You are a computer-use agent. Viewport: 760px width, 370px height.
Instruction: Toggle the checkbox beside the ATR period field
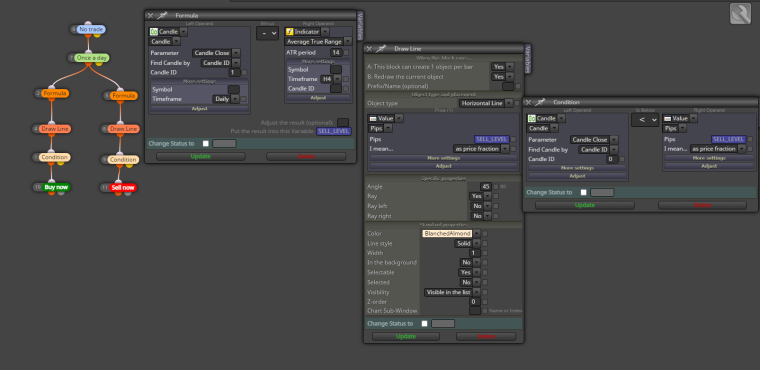(346, 53)
